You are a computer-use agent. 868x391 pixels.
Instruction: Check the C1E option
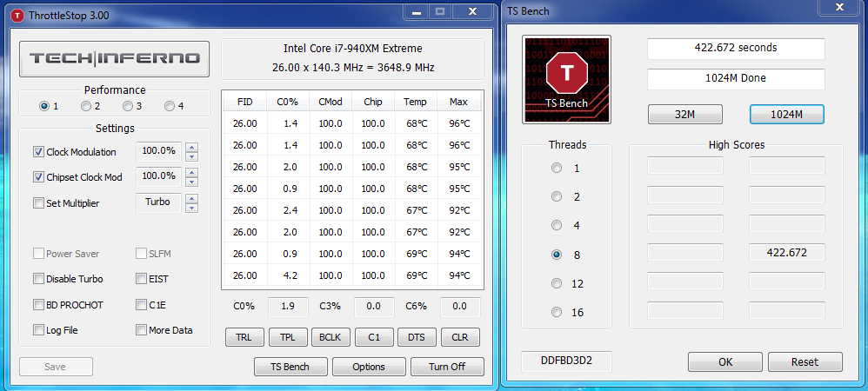141,305
